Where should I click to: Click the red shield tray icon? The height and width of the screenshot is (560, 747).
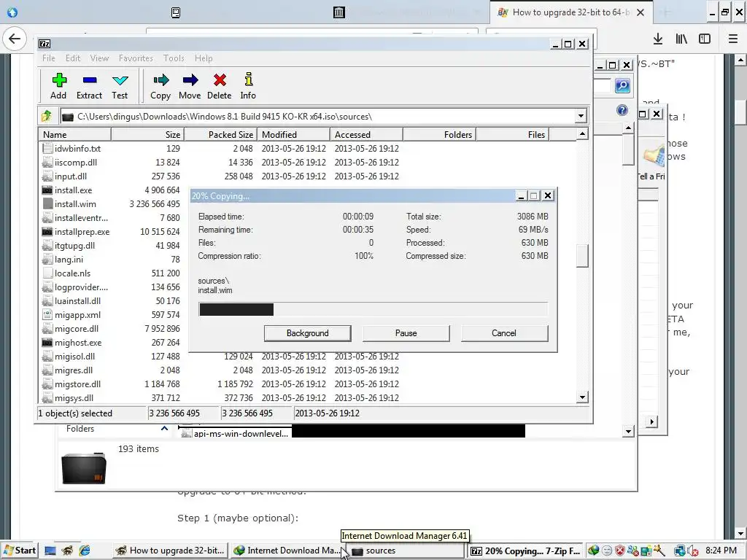[x=619, y=551]
